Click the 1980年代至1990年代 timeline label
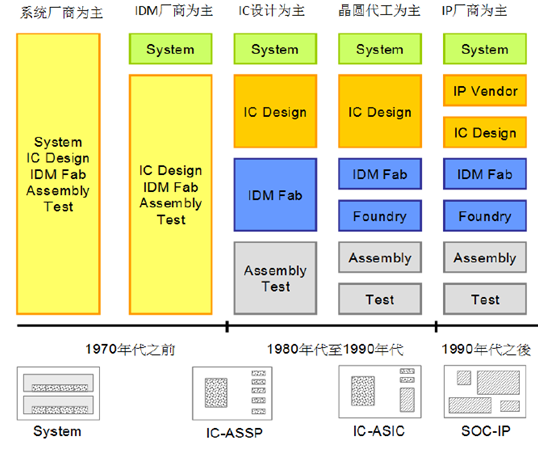 [335, 350]
